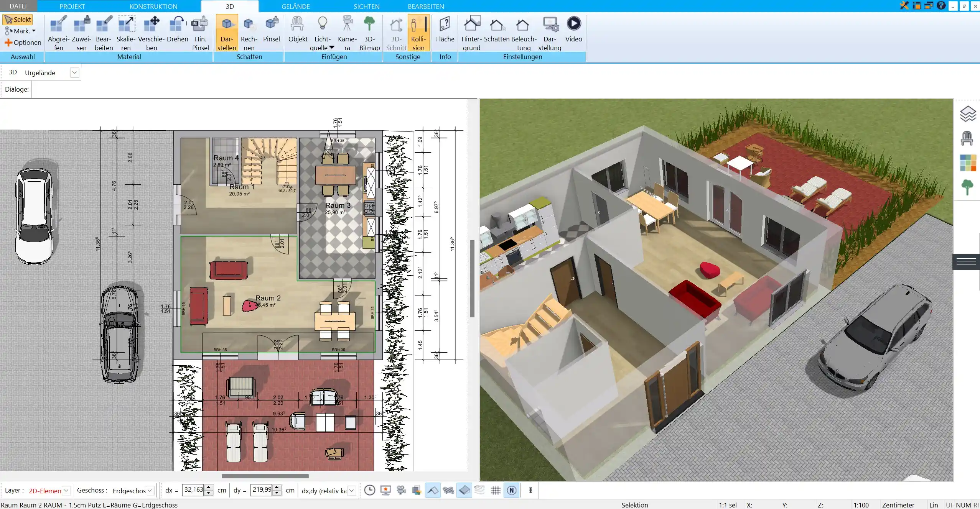Click the Selekt button
This screenshot has width=980, height=509.
pos(18,20)
